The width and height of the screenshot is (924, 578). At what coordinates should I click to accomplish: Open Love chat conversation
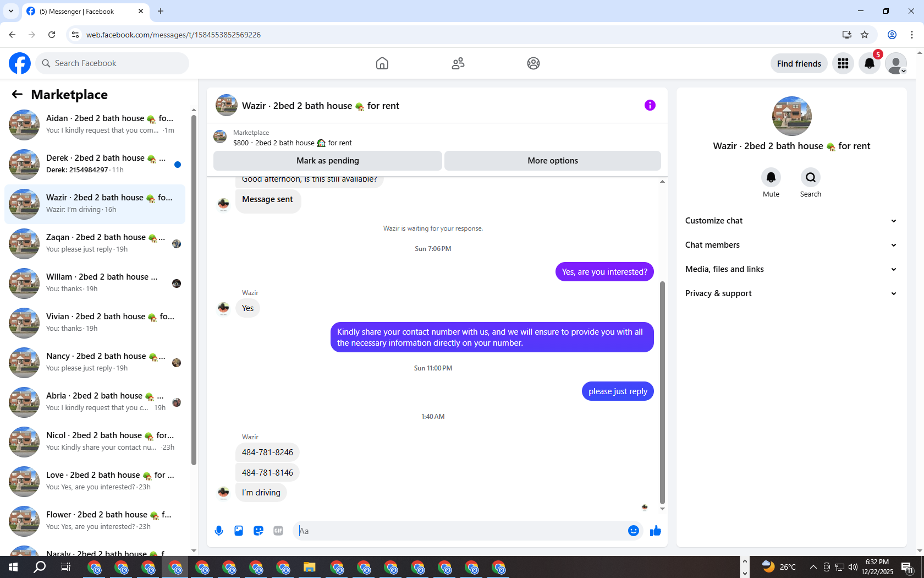point(95,482)
